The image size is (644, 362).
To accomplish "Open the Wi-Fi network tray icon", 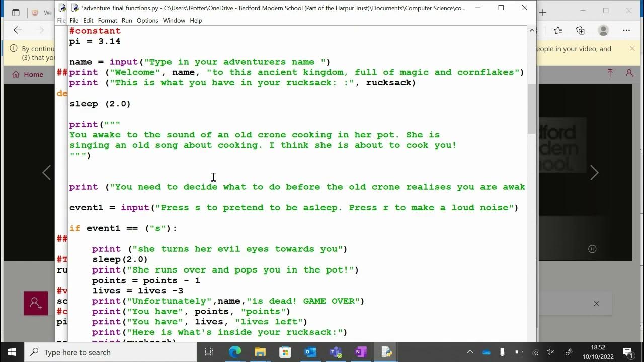I will [x=535, y=352].
